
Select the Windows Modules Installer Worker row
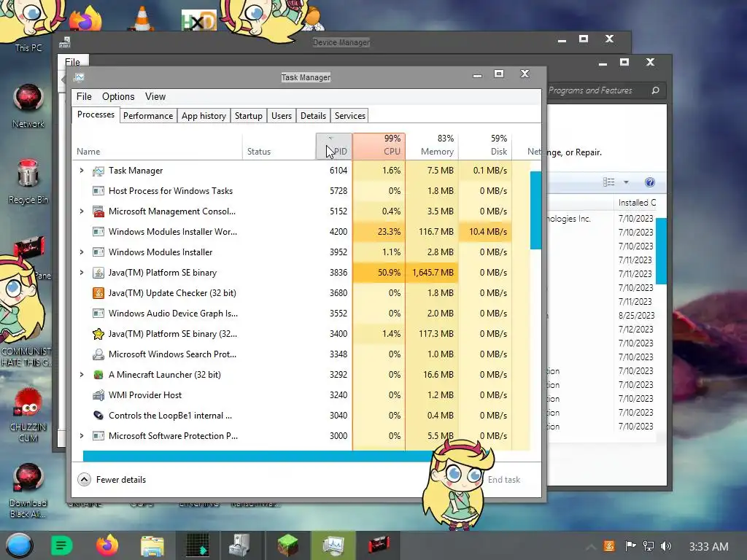[301, 232]
